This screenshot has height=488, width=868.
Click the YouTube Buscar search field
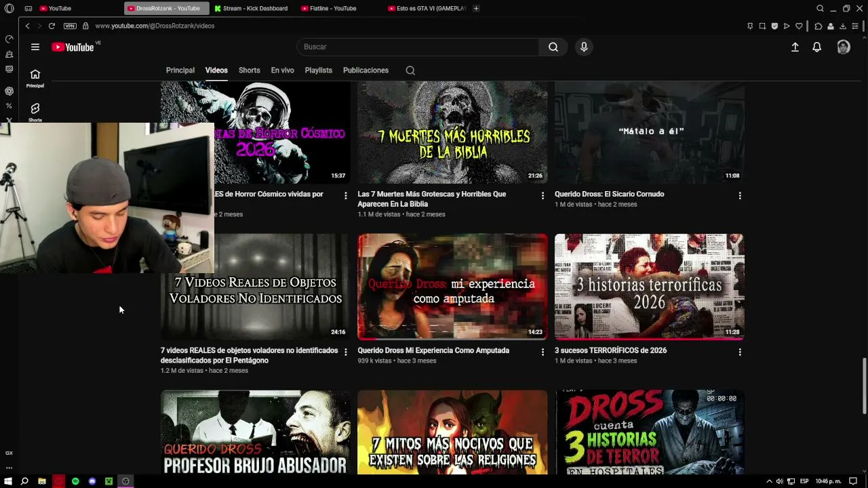coord(418,47)
